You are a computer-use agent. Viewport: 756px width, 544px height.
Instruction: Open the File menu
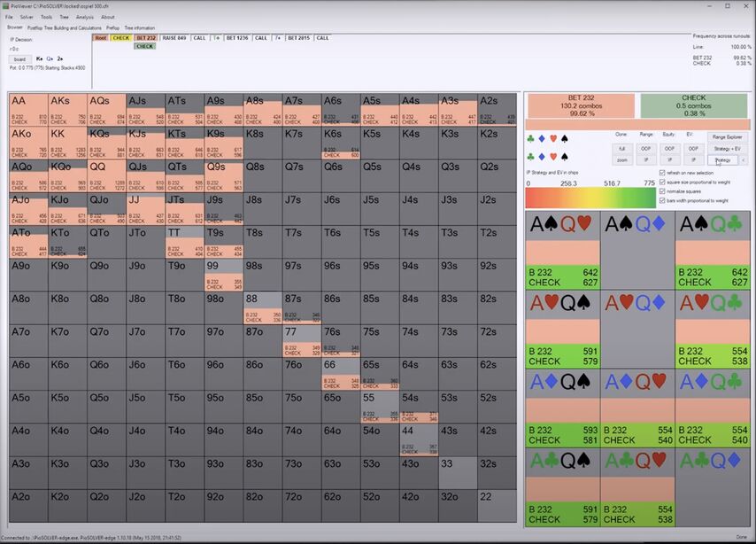coord(9,17)
